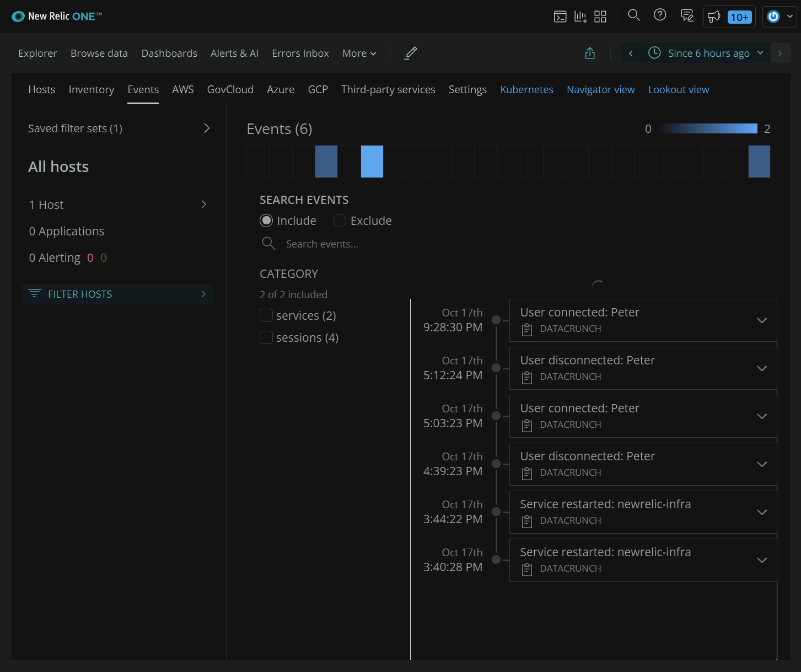
Task: Switch to the AWS tab
Action: [183, 89]
